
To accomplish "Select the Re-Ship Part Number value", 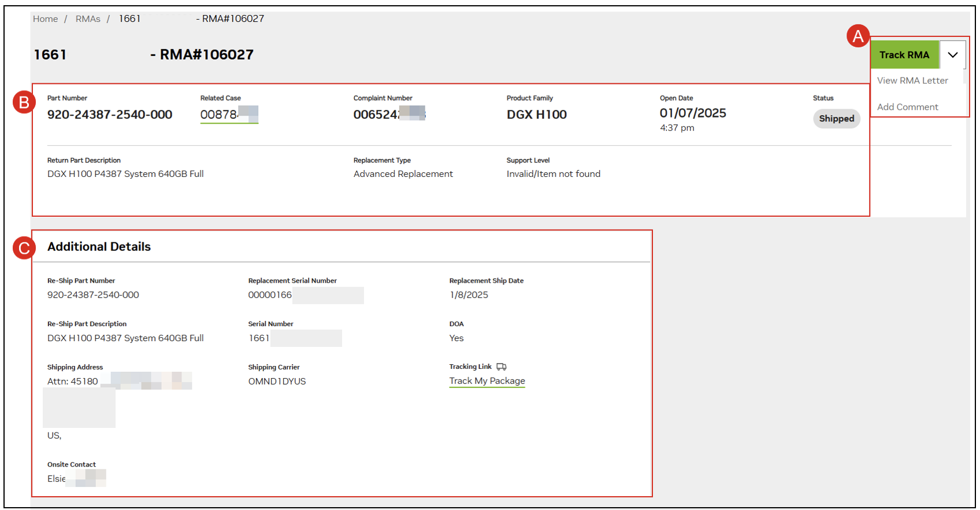I will click(x=93, y=295).
